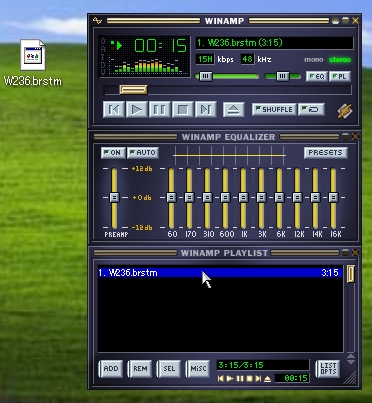This screenshot has height=403, width=372.
Task: Click the 6K band slider handle
Action: (279, 197)
